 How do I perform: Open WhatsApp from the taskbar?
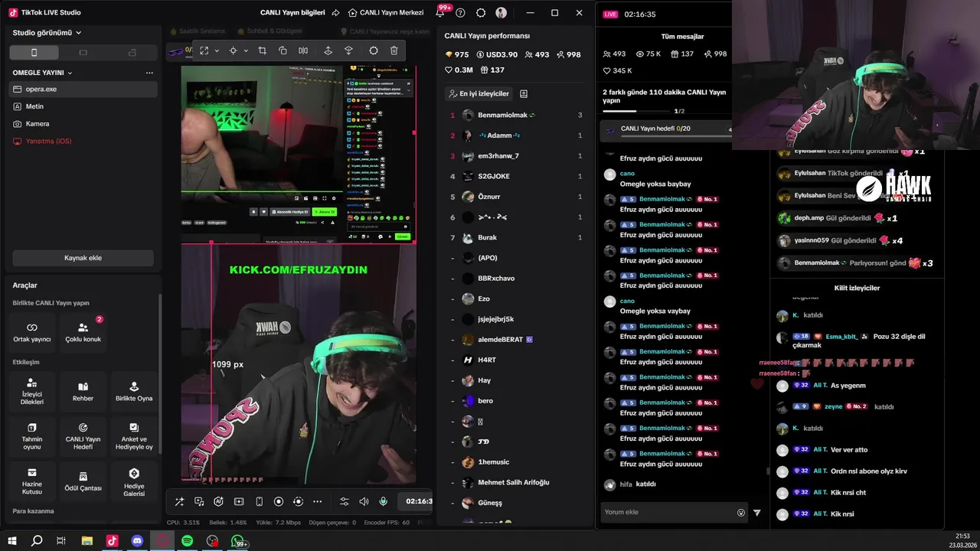click(239, 541)
